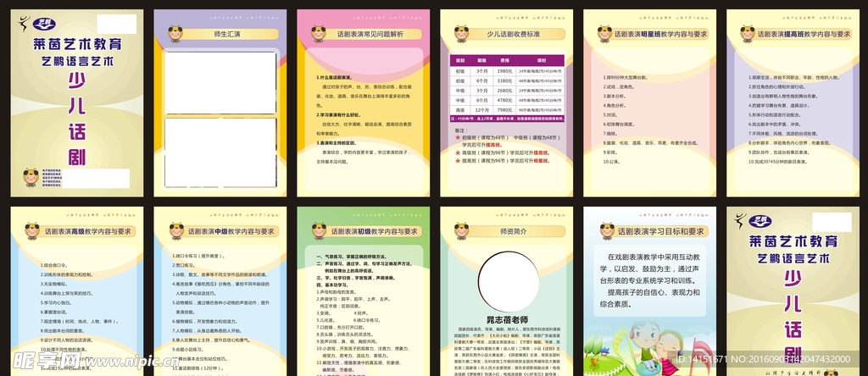Click the 话剧表演初级教学内容与要求 title
The width and height of the screenshot is (868, 376).
tap(374, 232)
